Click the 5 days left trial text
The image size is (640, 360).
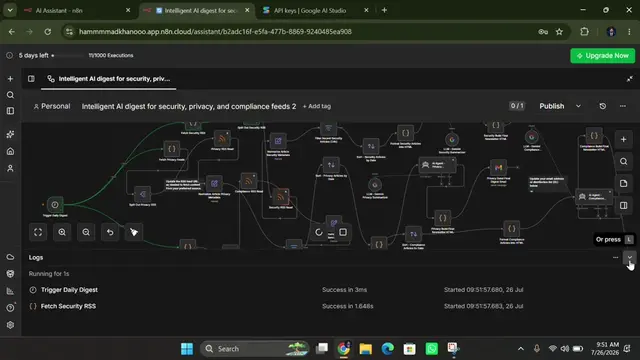click(x=33, y=56)
